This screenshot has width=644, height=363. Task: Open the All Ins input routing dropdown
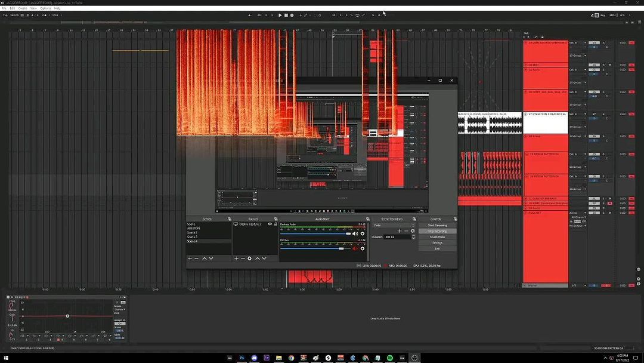pyautogui.click(x=577, y=213)
